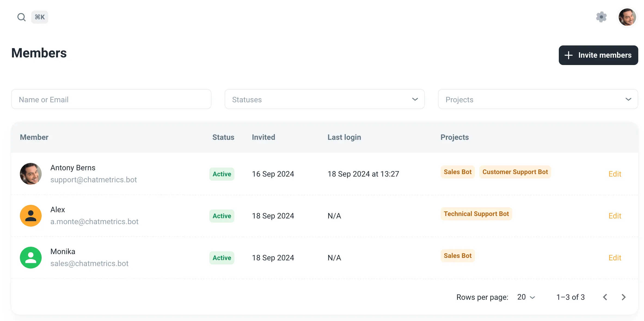Click email sales@chatmetrics.bot
Screen dimensions: 644x321
click(89, 263)
